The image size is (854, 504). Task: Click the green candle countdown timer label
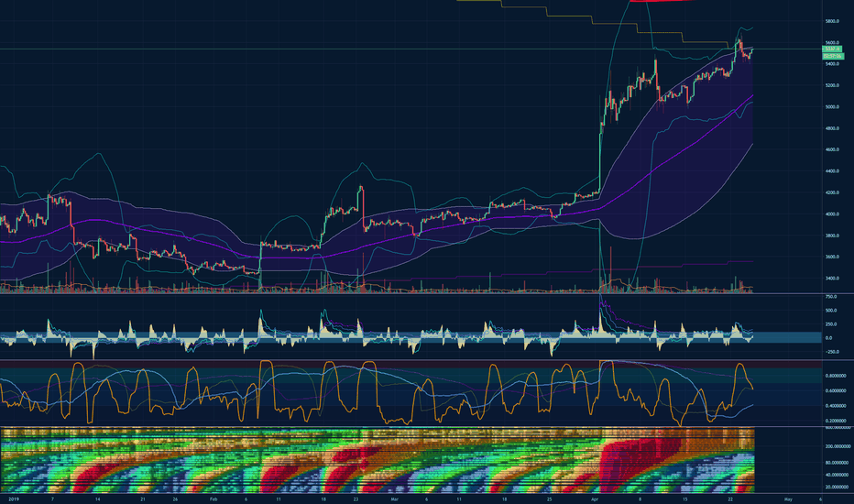click(x=833, y=56)
